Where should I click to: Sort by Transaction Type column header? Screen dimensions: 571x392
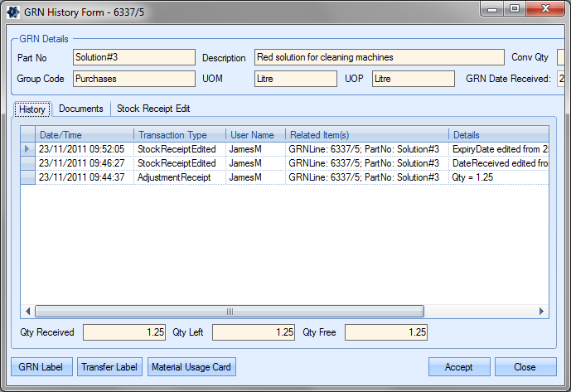point(180,135)
